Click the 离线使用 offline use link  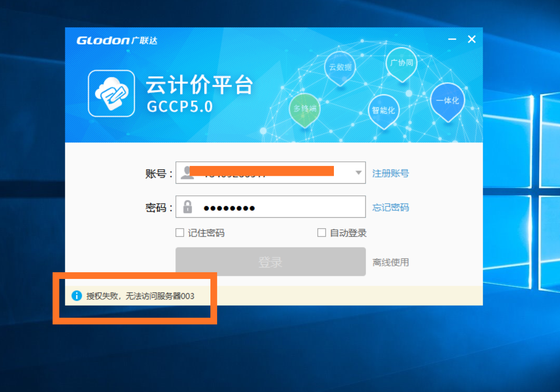(390, 262)
